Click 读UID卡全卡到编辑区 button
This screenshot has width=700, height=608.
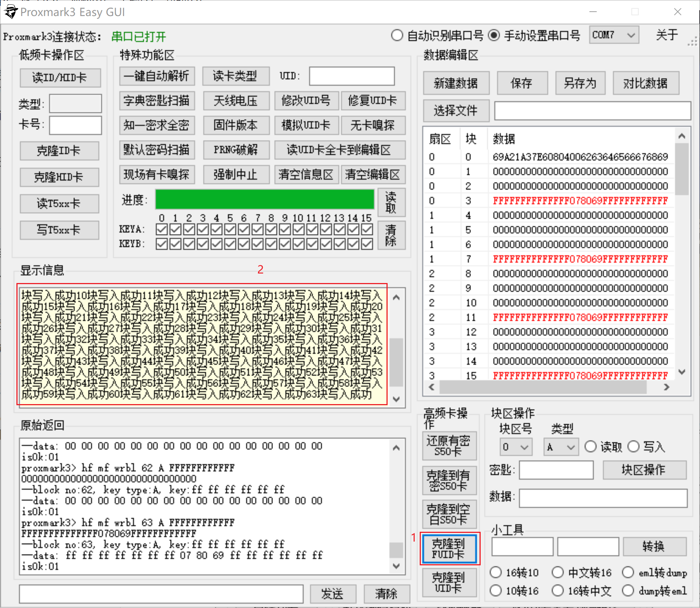(x=340, y=150)
